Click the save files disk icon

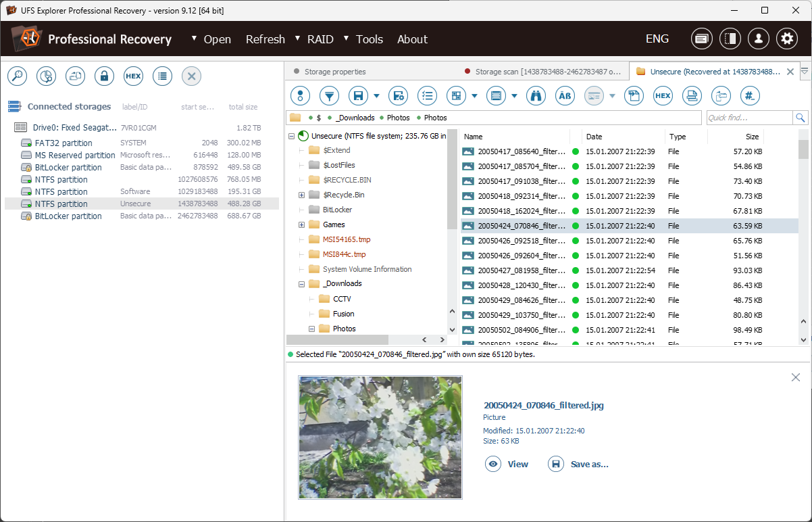coord(359,95)
